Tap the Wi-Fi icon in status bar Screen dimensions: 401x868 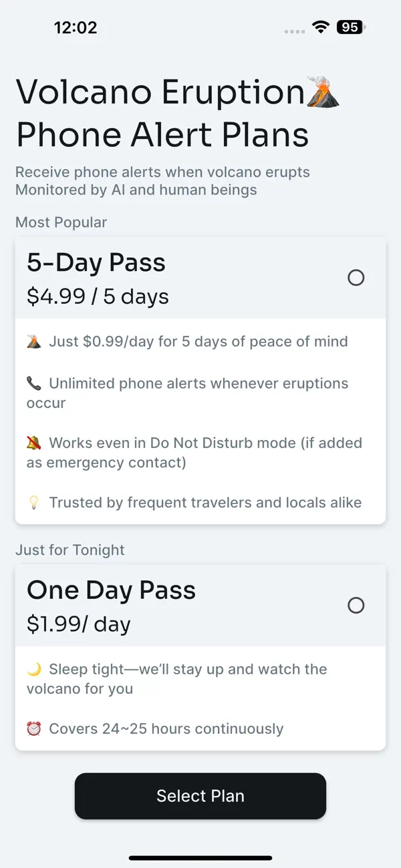(x=321, y=27)
